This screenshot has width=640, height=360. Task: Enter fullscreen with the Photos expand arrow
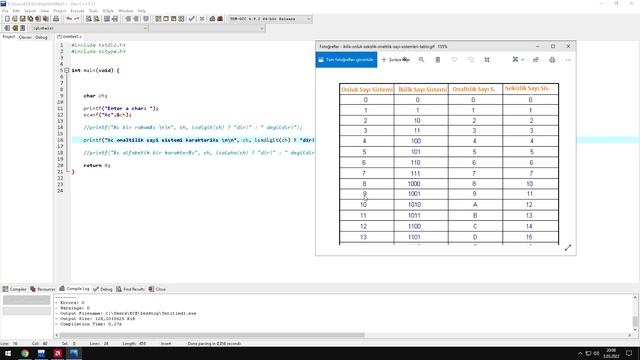568,248
